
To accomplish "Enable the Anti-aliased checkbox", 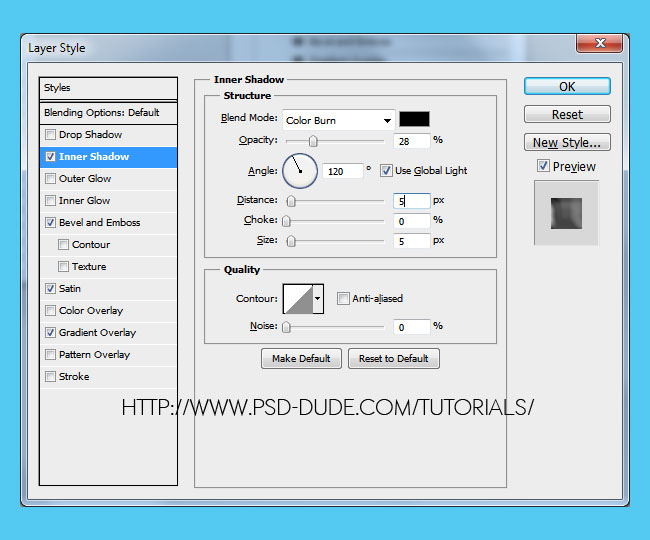I will click(343, 298).
